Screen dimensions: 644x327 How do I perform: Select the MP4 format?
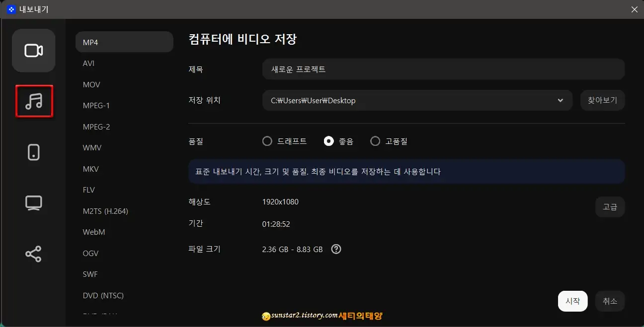[124, 42]
